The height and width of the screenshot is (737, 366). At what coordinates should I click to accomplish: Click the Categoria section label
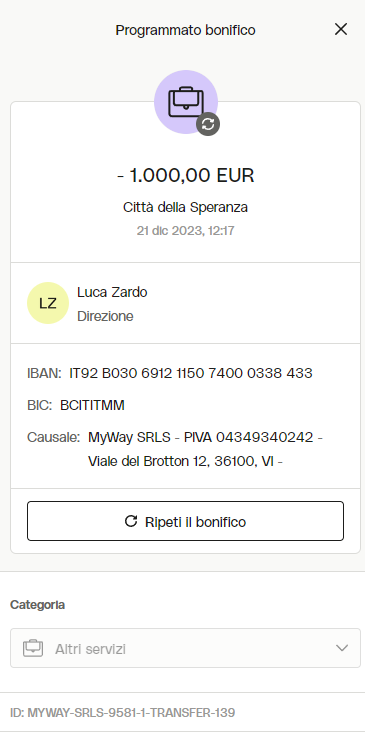coord(38,605)
